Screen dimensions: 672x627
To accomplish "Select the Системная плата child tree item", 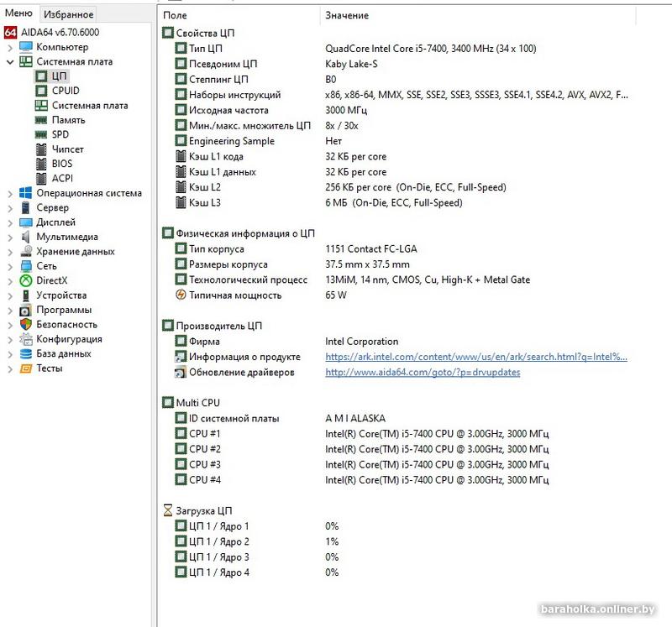I will tap(90, 106).
